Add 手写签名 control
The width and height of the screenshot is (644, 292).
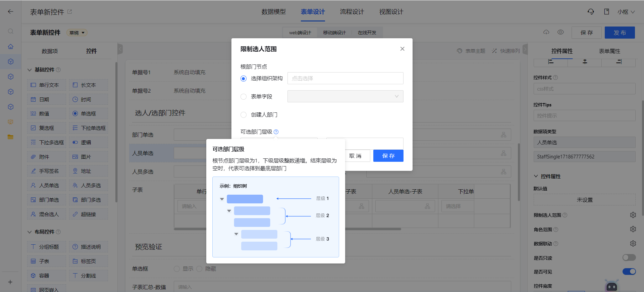point(47,171)
